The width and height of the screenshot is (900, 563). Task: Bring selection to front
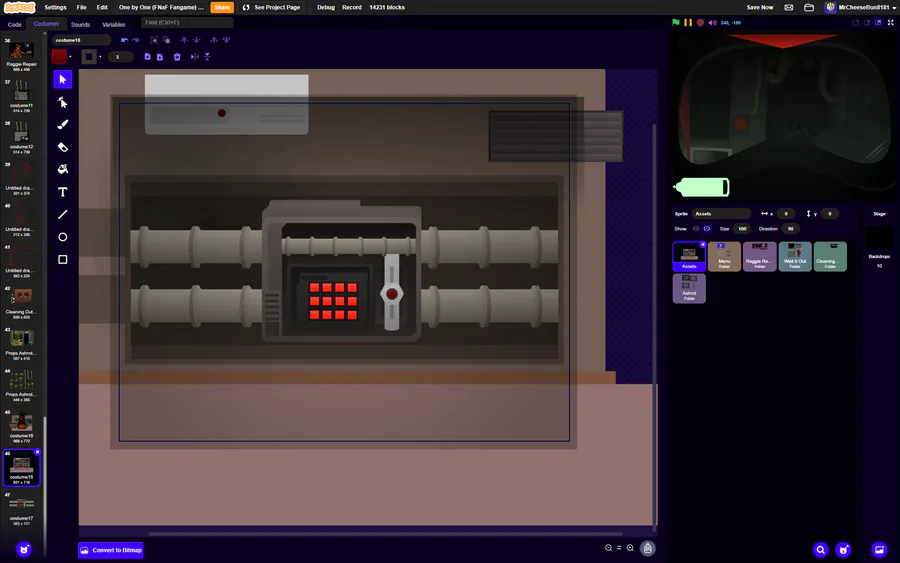coord(214,40)
